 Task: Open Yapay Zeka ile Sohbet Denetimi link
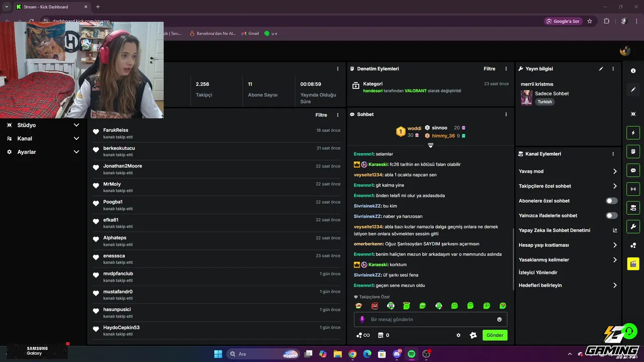pyautogui.click(x=568, y=230)
